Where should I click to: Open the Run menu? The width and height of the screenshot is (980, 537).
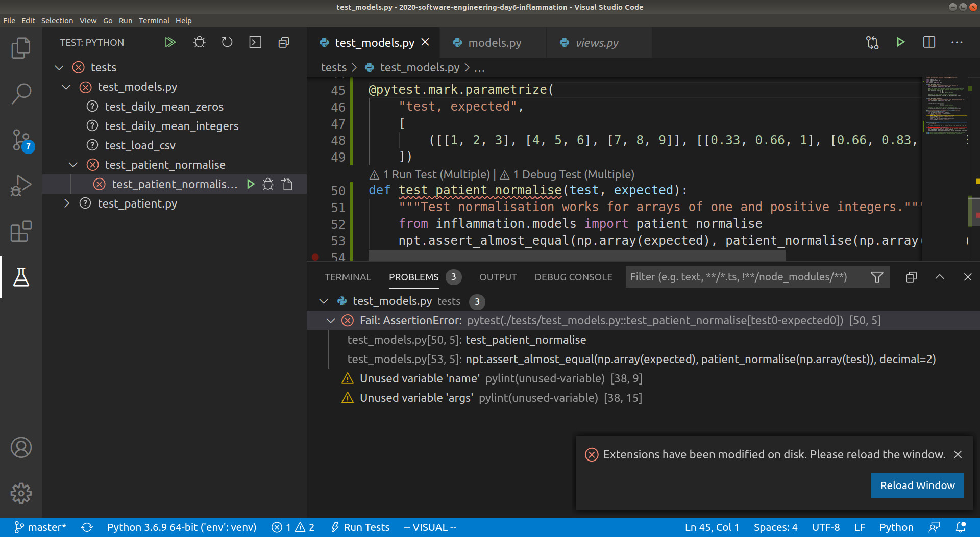click(125, 21)
